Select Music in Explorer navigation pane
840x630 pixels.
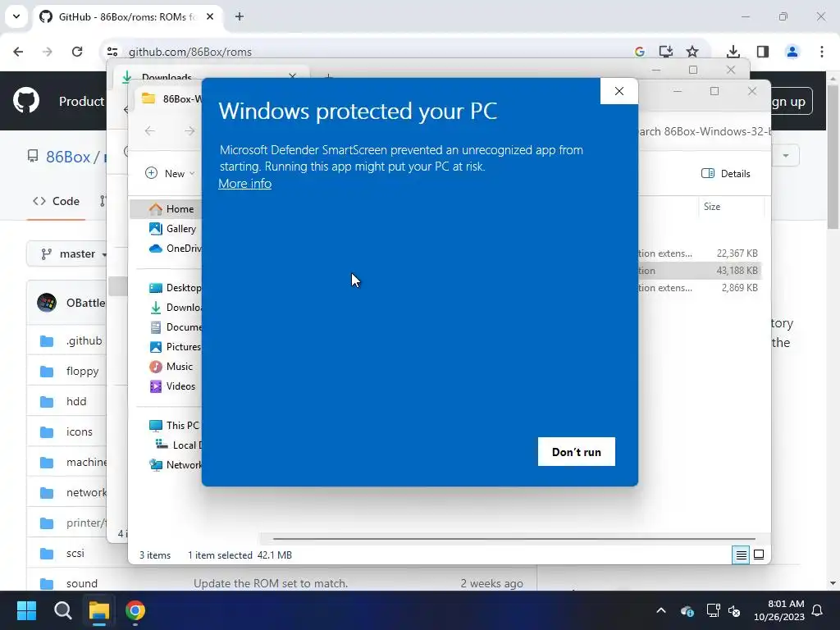pos(171,367)
